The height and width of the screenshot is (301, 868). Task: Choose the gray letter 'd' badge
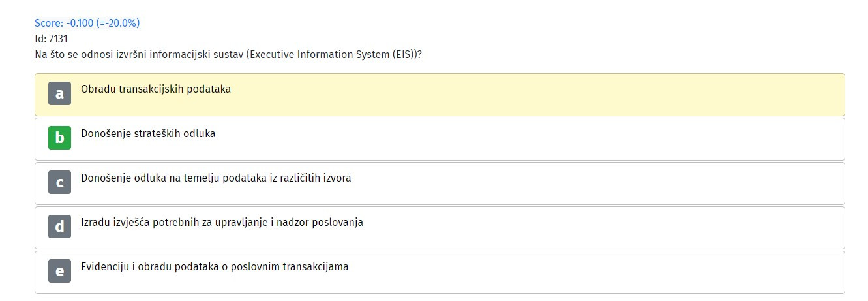[59, 227]
